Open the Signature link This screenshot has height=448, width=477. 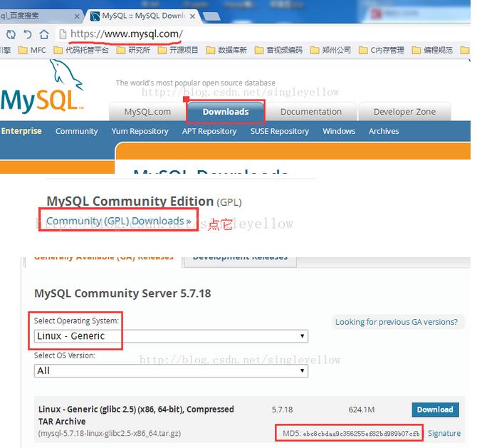click(444, 433)
